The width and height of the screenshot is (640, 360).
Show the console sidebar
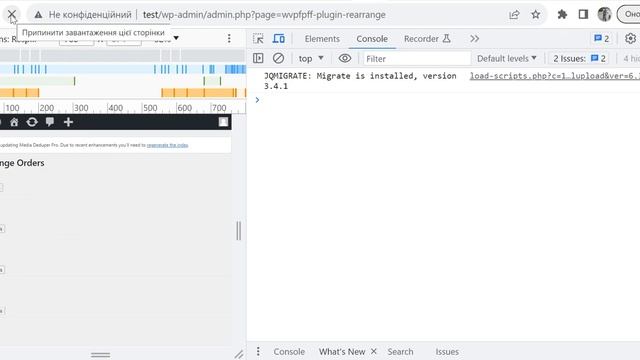(258, 58)
